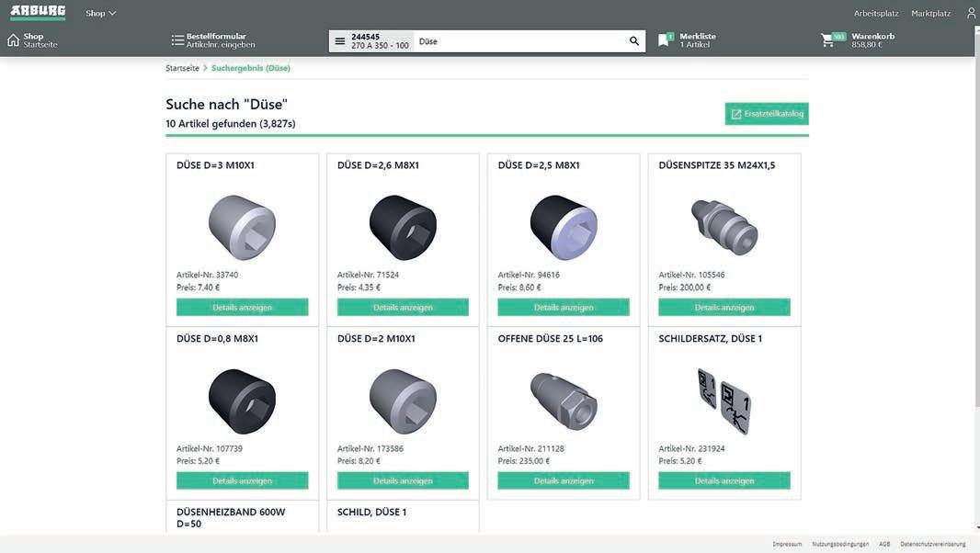This screenshot has width=980, height=553.
Task: Open the Ersatzteilkatalog button
Action: pos(766,114)
